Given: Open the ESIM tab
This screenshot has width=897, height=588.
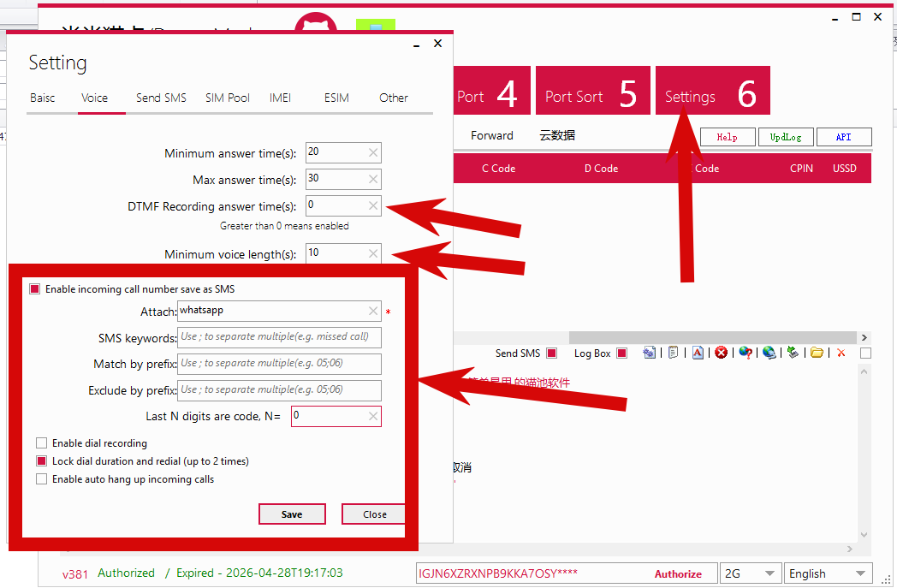Looking at the screenshot, I should tap(336, 98).
